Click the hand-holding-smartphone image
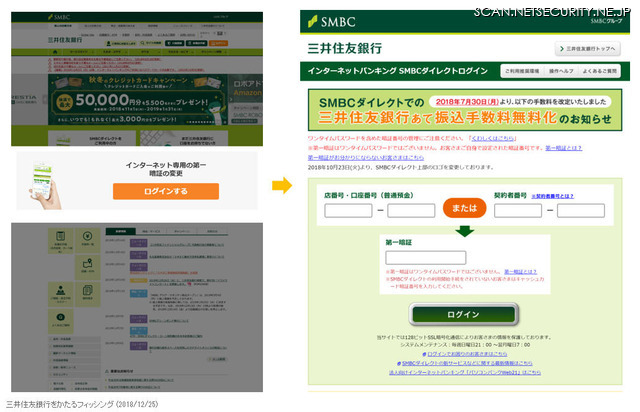Image resolution: width=640 pixels, height=412 pixels. 45,186
